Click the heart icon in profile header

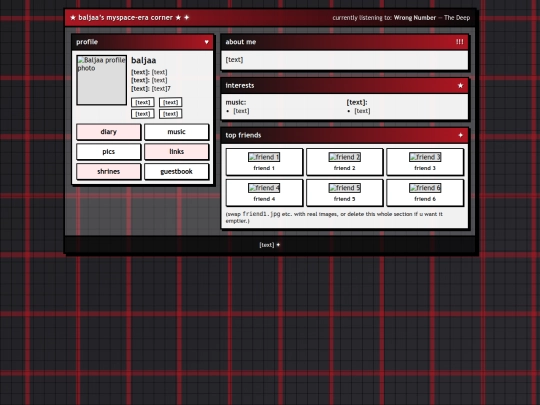207,42
